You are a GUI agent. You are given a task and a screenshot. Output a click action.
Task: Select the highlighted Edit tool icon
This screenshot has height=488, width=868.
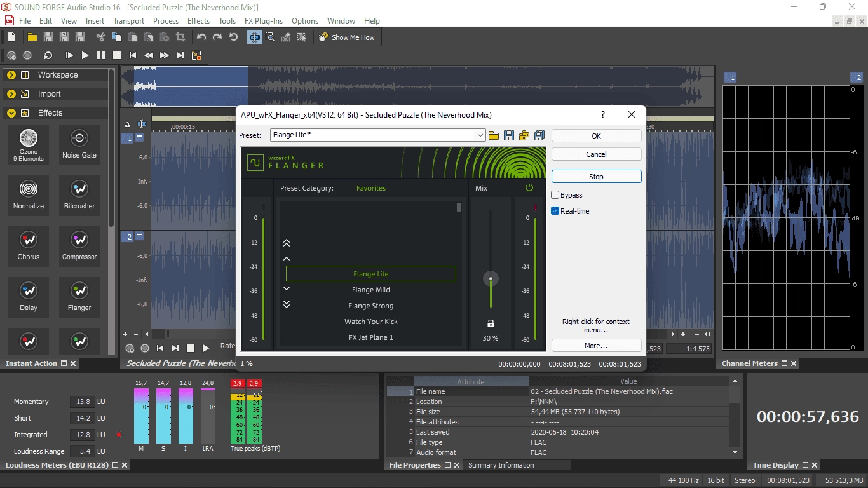(x=255, y=37)
